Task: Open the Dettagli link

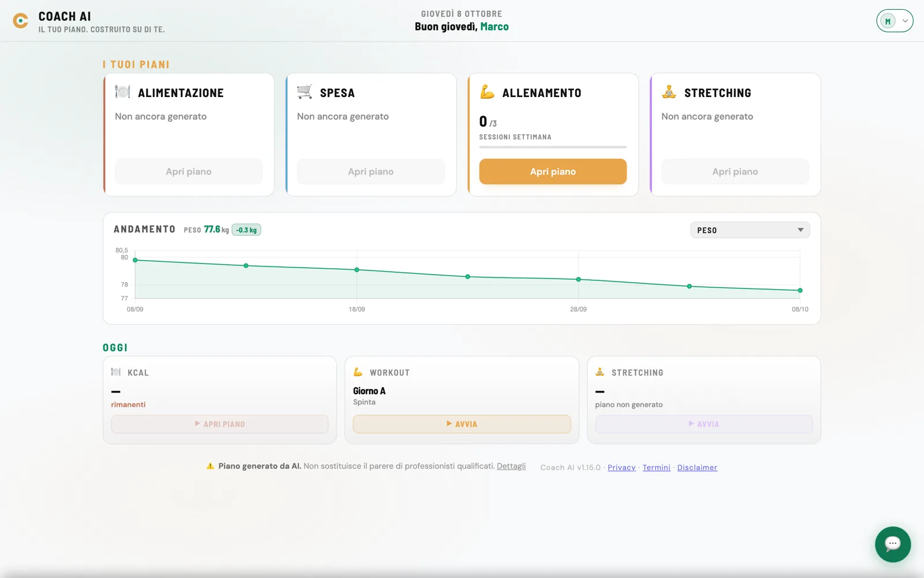Action: click(x=511, y=466)
